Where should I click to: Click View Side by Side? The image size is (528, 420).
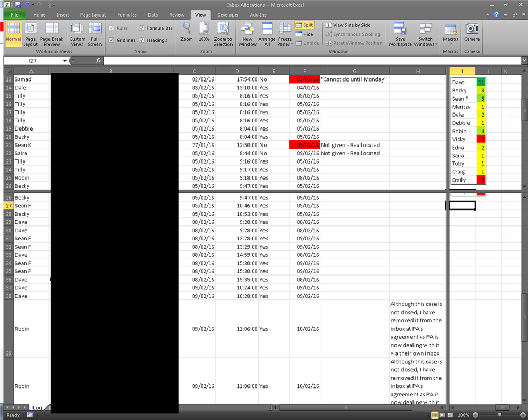[x=348, y=25]
